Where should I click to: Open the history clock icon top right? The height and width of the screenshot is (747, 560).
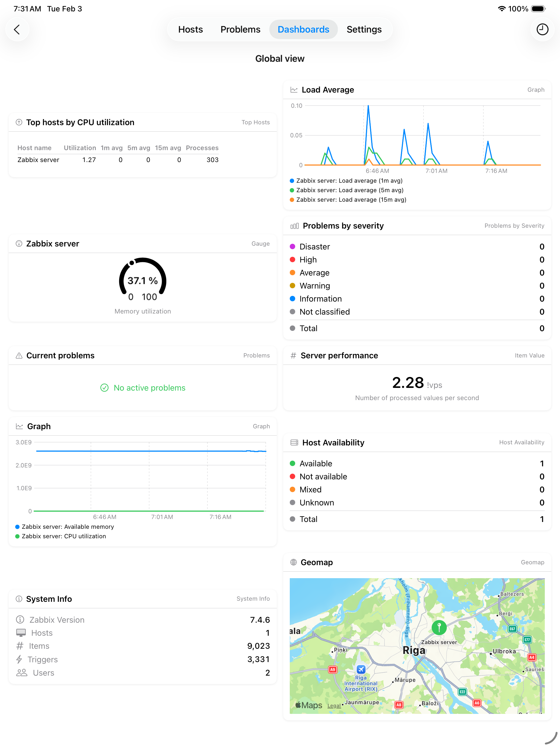point(542,29)
